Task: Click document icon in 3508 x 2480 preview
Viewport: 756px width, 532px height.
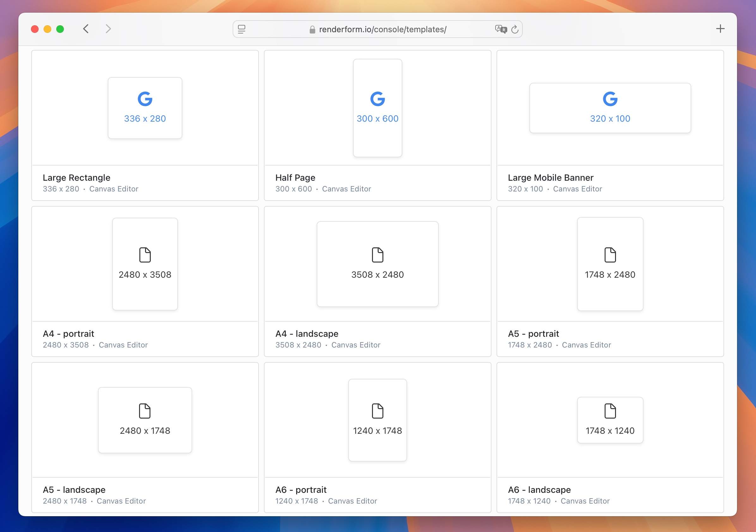Action: click(x=377, y=255)
